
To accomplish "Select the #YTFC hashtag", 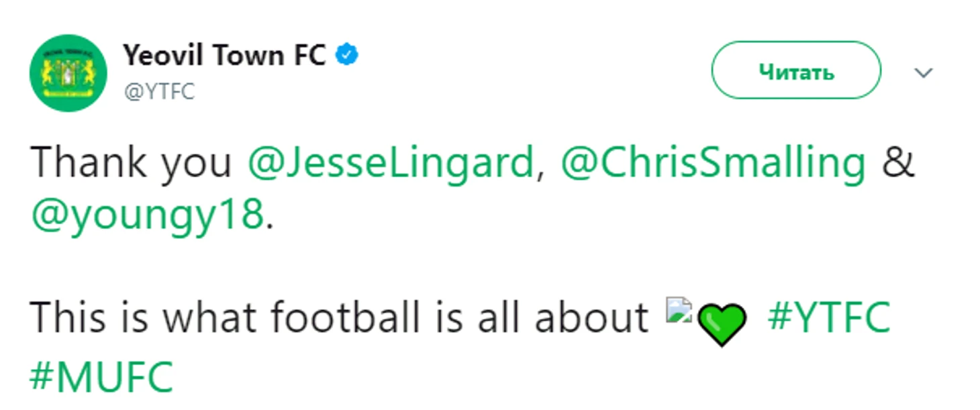I will click(x=829, y=317).
